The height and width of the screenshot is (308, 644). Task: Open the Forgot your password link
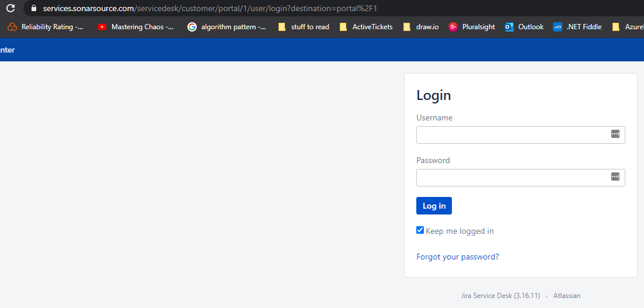(458, 257)
